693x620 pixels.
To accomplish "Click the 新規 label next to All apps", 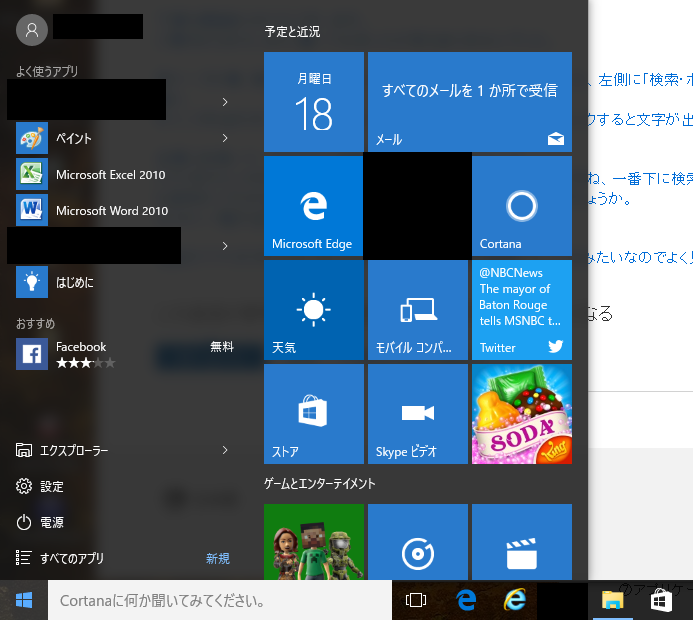I will 218,559.
